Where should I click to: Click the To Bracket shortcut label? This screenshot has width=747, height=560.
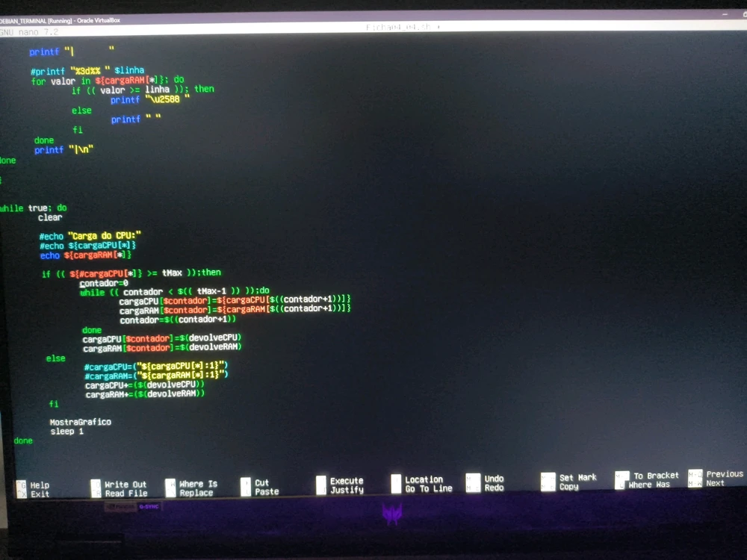tap(656, 476)
